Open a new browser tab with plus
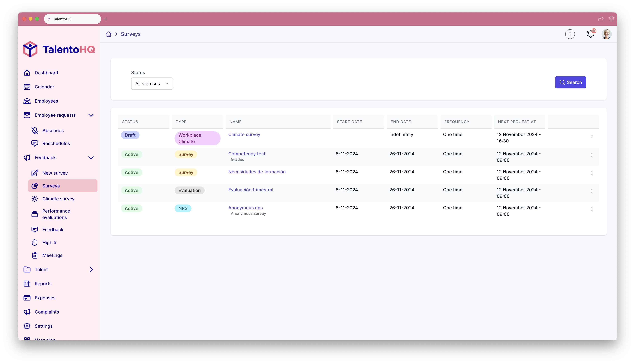The height and width of the screenshot is (364, 635). [106, 19]
